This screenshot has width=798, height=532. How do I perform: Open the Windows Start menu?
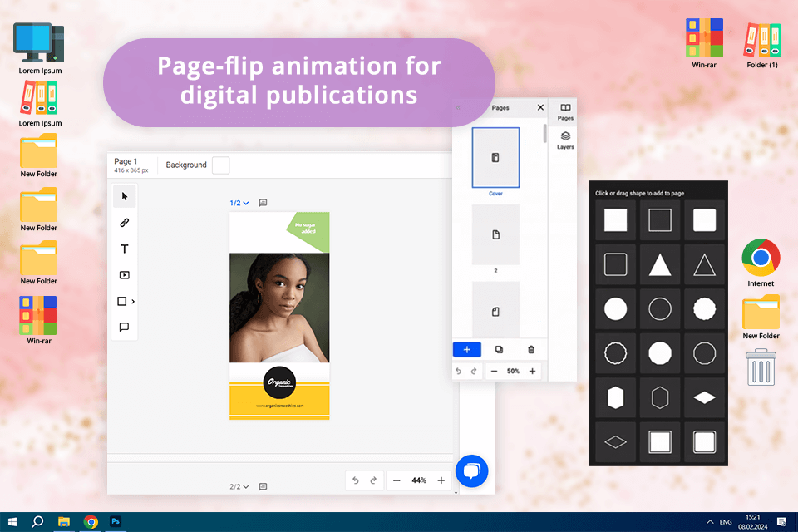pyautogui.click(x=12, y=522)
